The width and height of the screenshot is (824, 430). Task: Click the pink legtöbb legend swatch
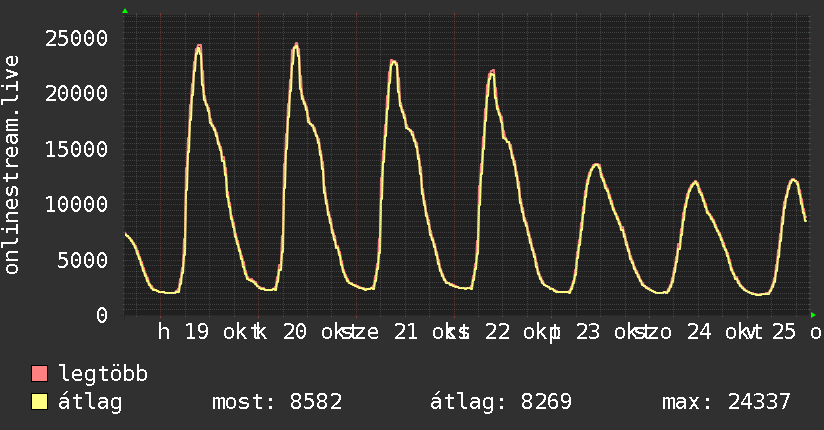(x=39, y=374)
